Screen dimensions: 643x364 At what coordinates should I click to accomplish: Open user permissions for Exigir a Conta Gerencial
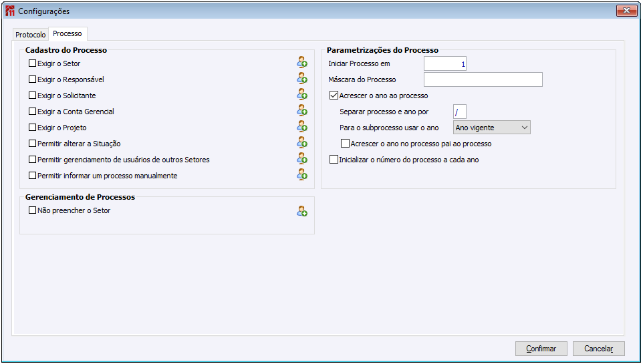[x=302, y=111]
